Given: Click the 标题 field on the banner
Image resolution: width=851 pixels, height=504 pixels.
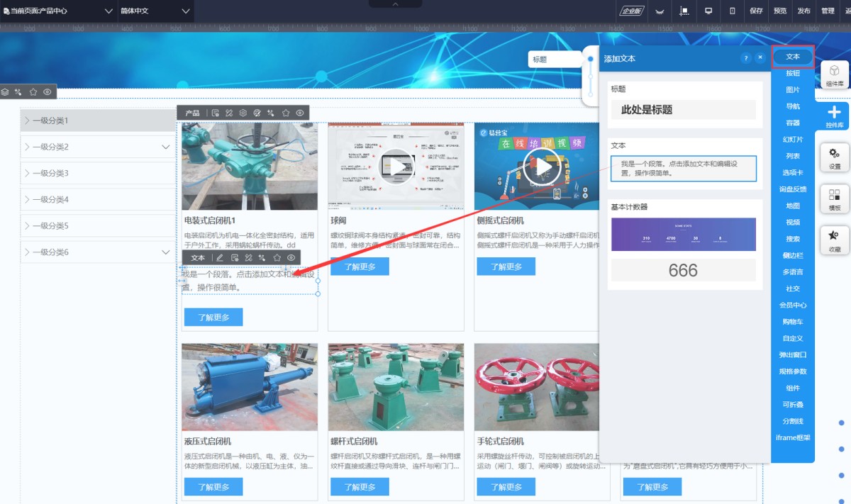Looking at the screenshot, I should pyautogui.click(x=555, y=60).
